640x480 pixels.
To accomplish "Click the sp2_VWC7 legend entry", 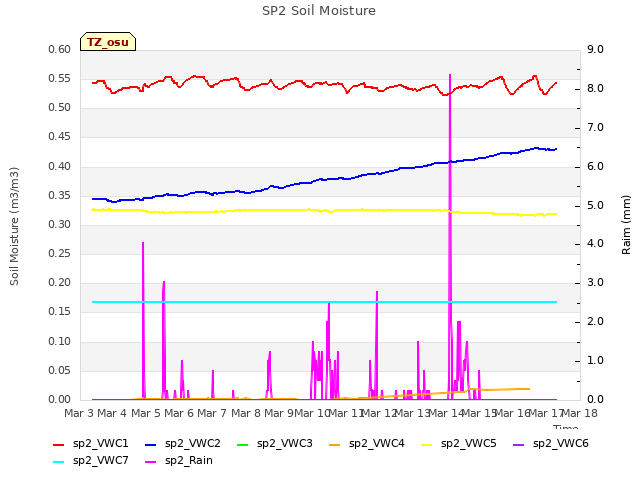I will click(x=91, y=460).
